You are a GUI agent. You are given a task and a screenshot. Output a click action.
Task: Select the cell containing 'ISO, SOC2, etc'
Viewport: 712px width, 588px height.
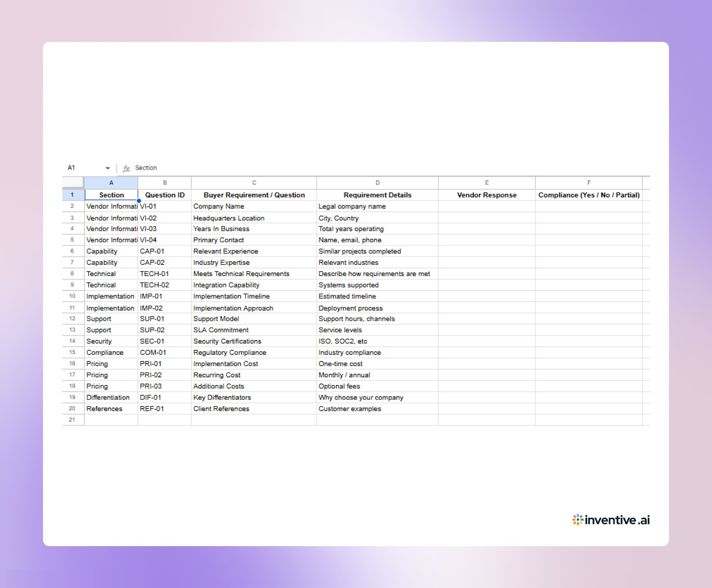pyautogui.click(x=377, y=341)
